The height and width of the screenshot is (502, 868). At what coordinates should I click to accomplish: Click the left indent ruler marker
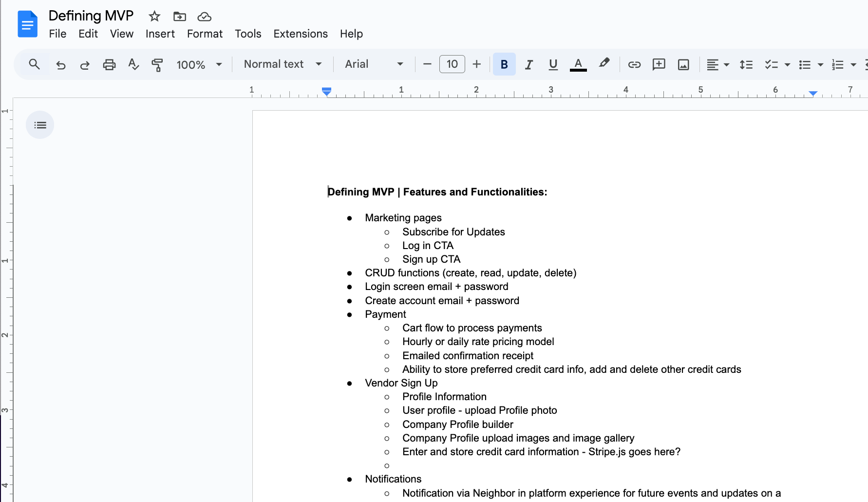(x=327, y=92)
